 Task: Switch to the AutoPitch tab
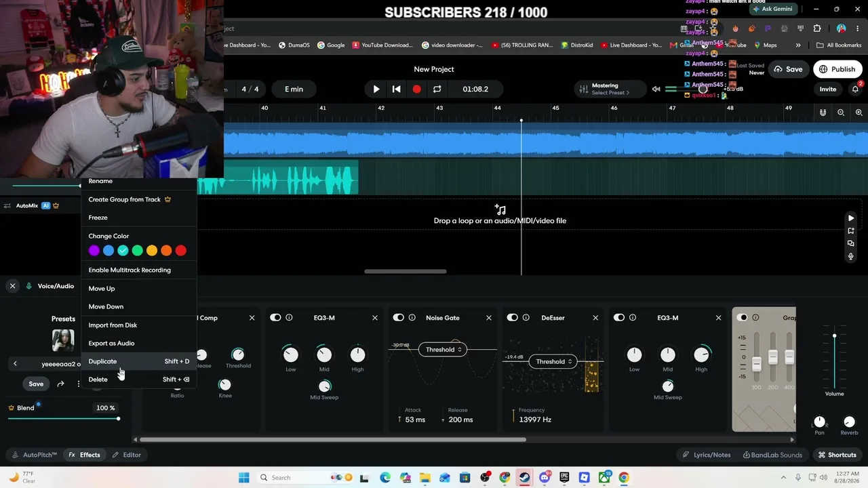pos(35,455)
